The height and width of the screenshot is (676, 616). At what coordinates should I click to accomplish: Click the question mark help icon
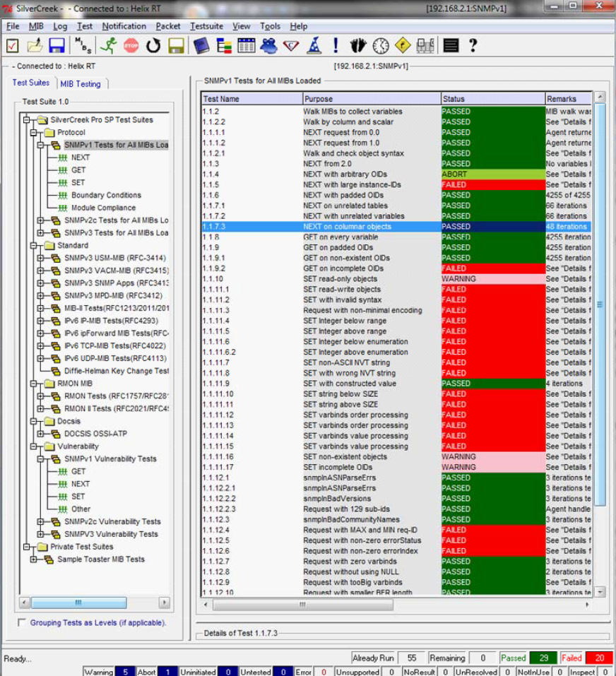click(473, 46)
